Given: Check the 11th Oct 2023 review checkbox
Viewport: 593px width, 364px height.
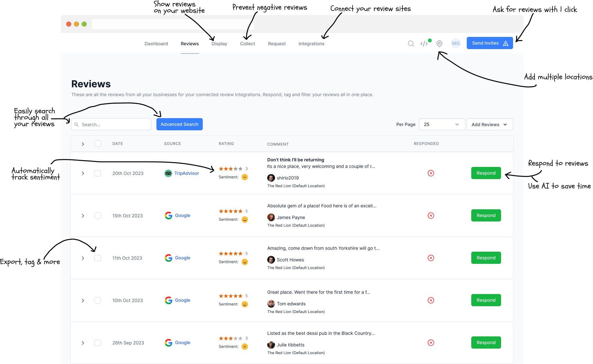Looking at the screenshot, I should pyautogui.click(x=98, y=258).
